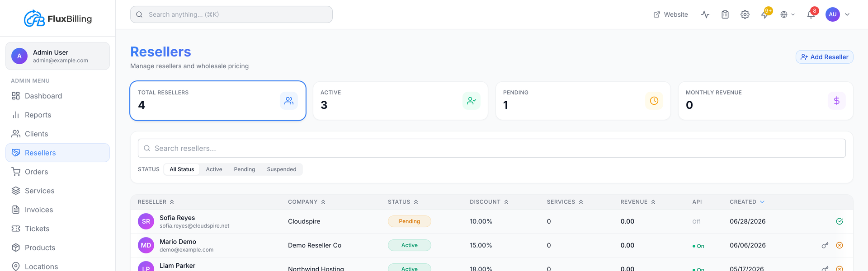Select the Total Resellers stat card

tap(218, 101)
